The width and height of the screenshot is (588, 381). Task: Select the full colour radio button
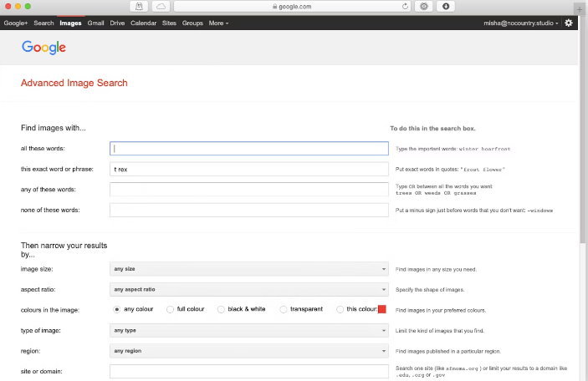click(171, 309)
